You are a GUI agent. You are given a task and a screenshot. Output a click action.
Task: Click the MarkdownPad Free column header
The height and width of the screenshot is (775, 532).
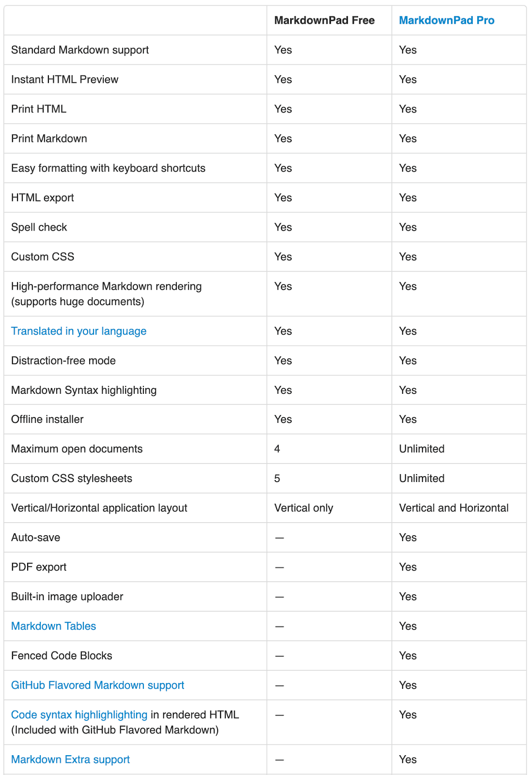click(324, 20)
